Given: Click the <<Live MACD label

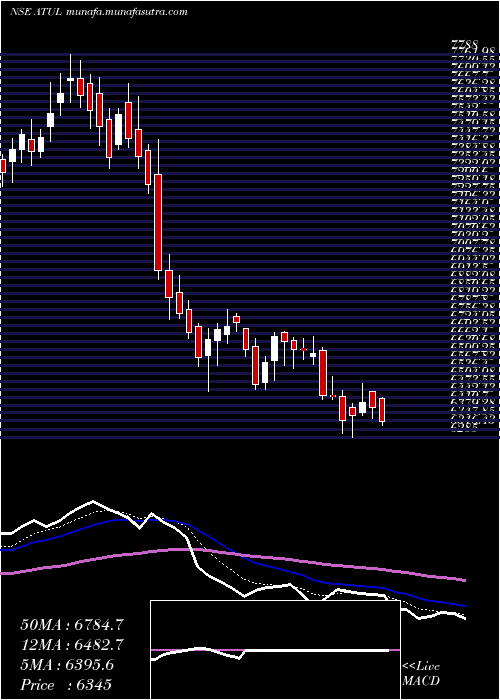Looking at the screenshot, I should [421, 674].
